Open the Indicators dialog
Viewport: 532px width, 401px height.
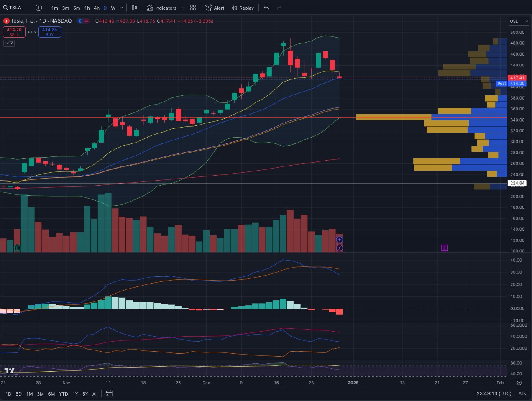coord(162,8)
